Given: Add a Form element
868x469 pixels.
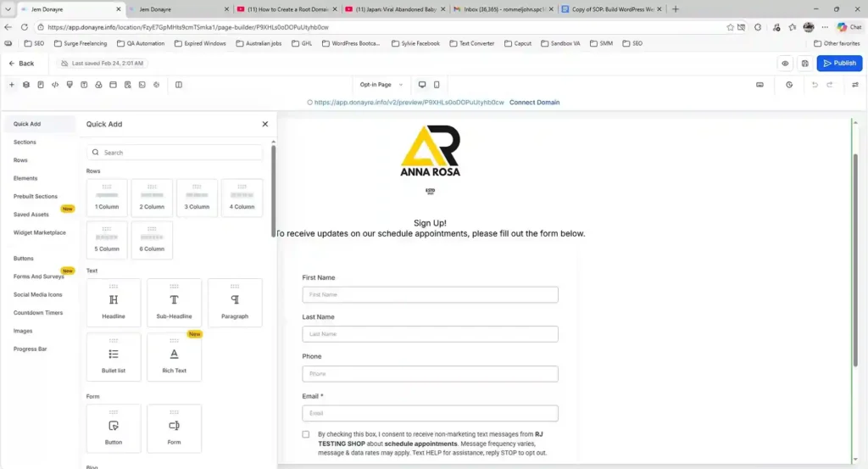Looking at the screenshot, I should [174, 428].
